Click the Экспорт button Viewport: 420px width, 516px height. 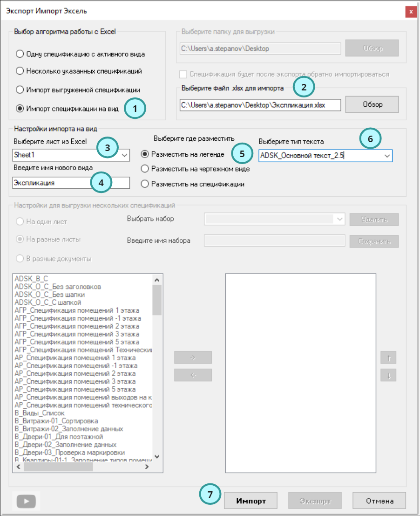tap(315, 501)
